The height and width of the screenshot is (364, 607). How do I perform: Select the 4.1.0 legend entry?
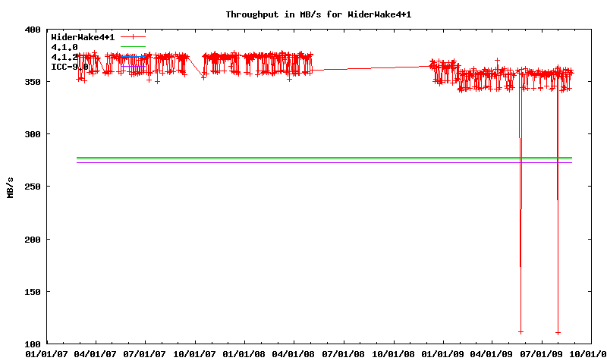[64, 47]
